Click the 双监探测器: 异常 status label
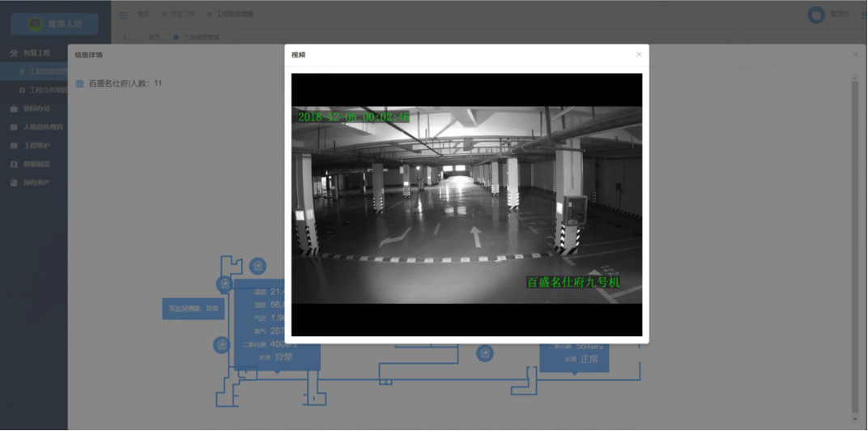 click(193, 309)
